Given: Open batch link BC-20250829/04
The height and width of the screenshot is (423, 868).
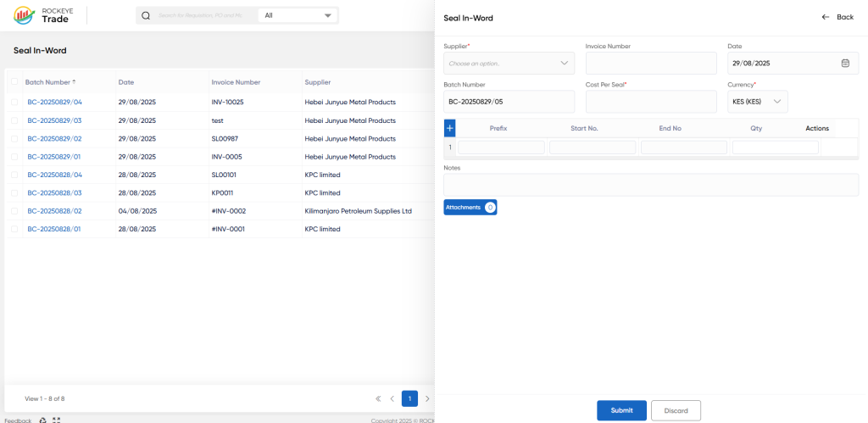Looking at the screenshot, I should coord(55,102).
